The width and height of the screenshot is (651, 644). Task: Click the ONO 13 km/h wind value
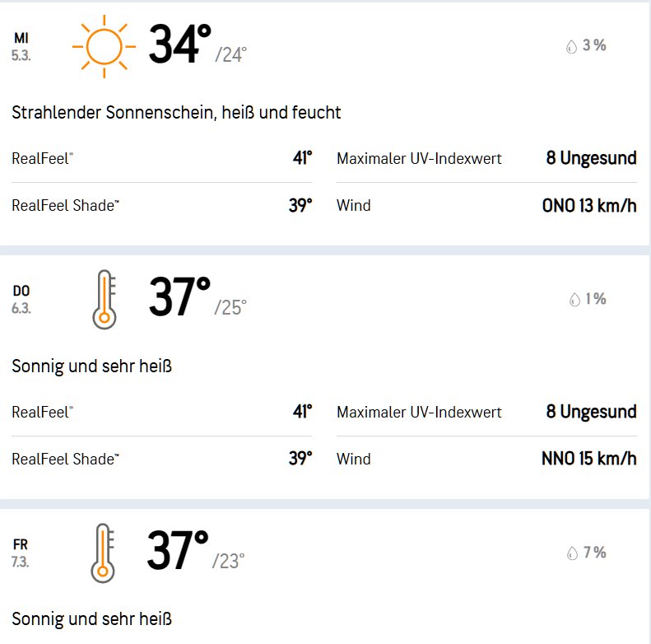[589, 206]
